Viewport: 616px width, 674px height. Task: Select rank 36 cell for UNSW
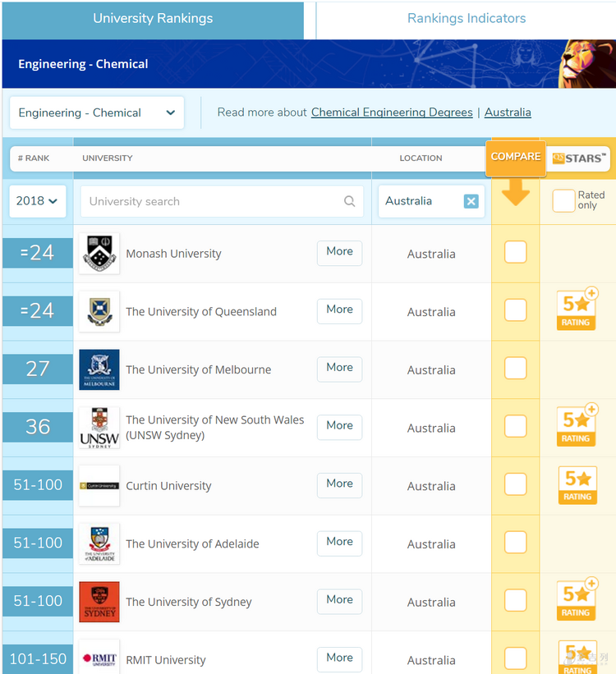38,427
